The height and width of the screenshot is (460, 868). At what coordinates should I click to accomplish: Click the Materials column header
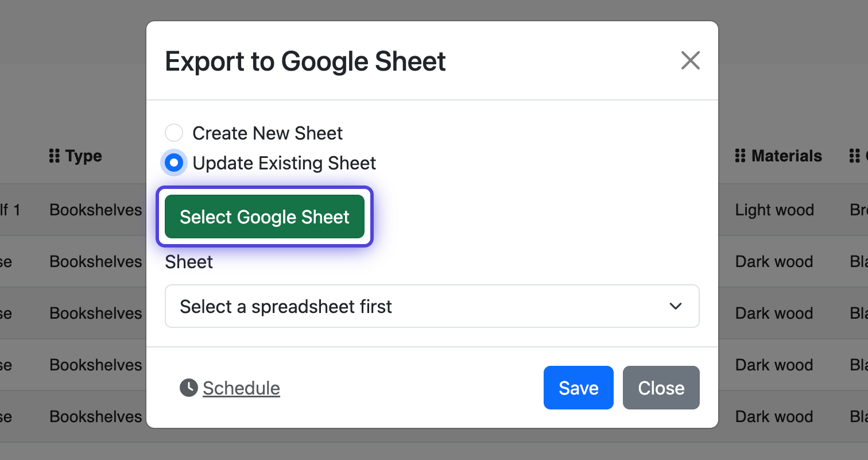[786, 156]
